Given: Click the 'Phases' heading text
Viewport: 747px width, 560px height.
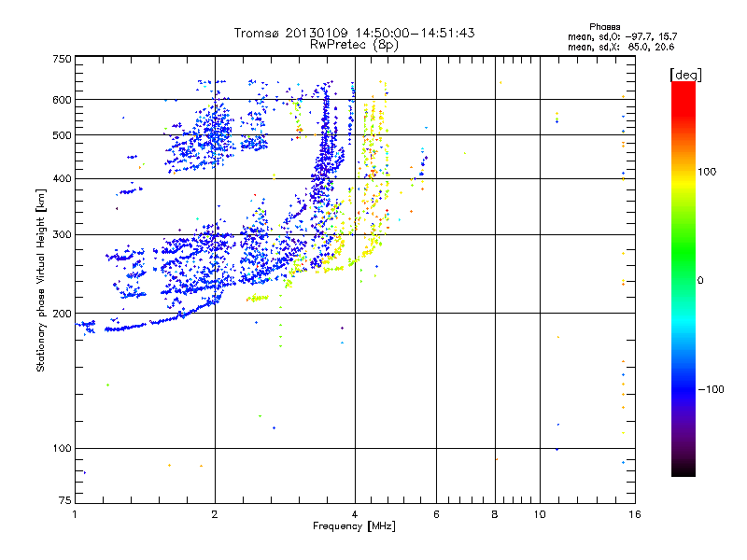Looking at the screenshot, I should tap(604, 27).
